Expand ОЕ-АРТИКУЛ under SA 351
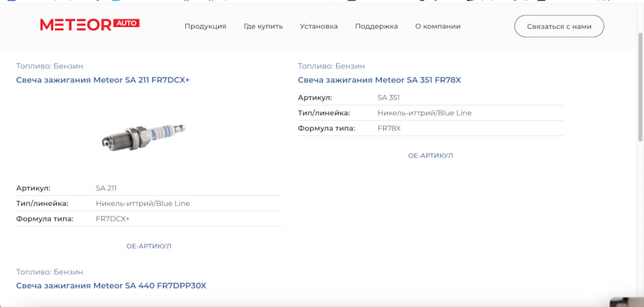The width and height of the screenshot is (644, 307). click(x=431, y=156)
